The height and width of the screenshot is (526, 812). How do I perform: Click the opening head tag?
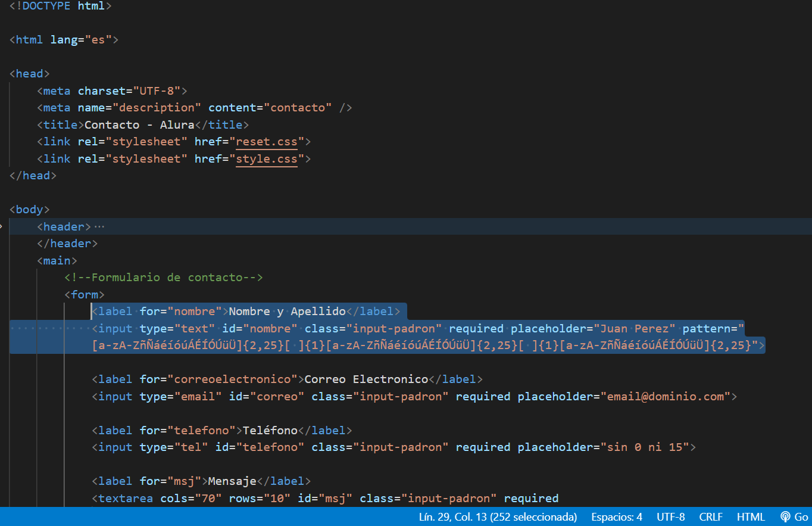30,74
